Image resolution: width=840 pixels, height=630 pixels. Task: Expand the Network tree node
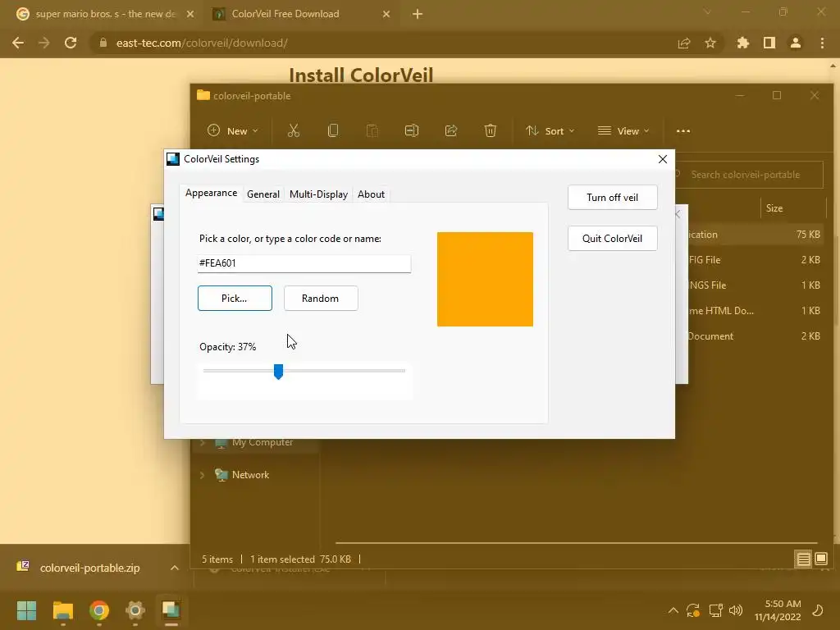coord(203,475)
